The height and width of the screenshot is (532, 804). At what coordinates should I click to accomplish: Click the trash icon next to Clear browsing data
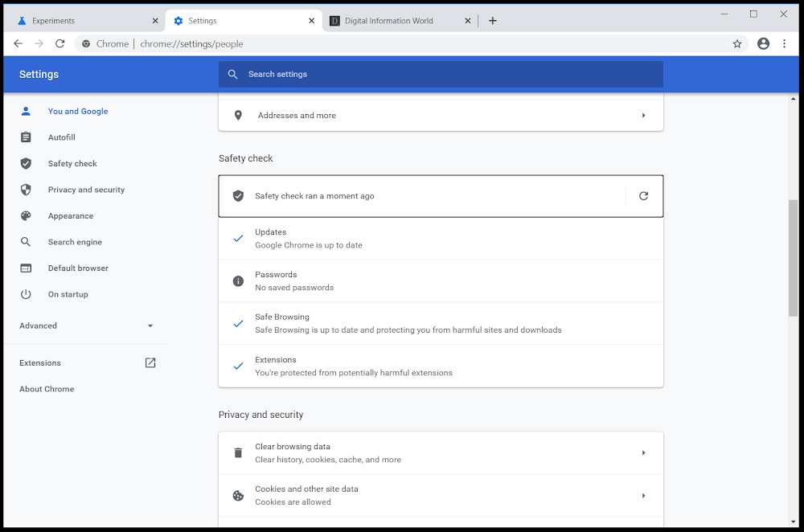tap(238, 452)
